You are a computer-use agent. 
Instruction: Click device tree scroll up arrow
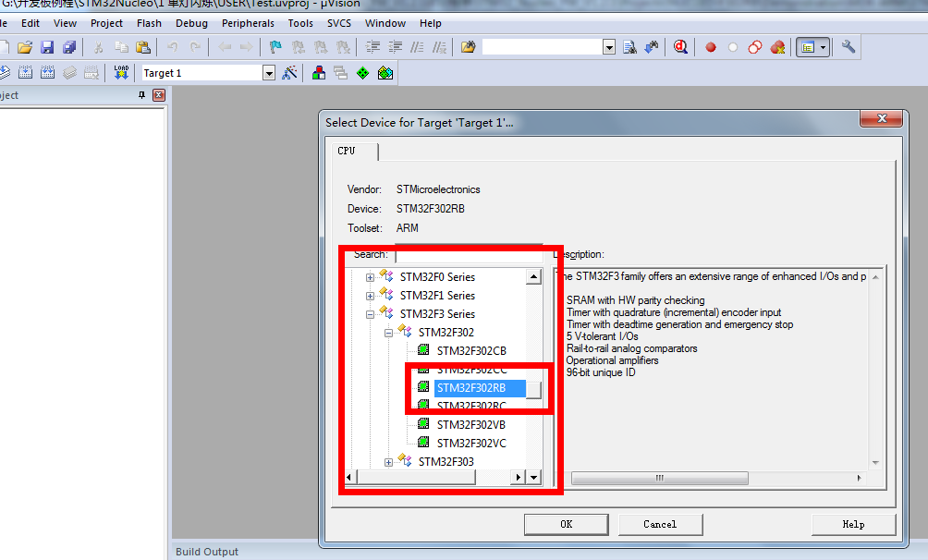coord(534,276)
